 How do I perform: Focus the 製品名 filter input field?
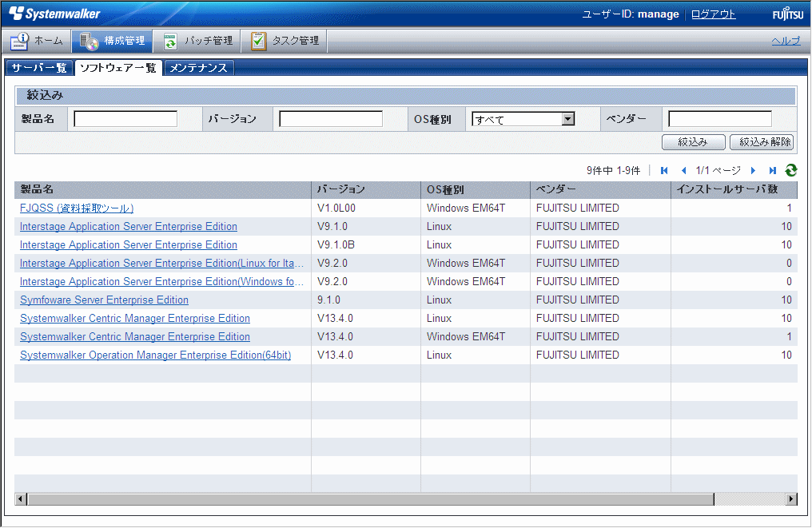point(125,119)
